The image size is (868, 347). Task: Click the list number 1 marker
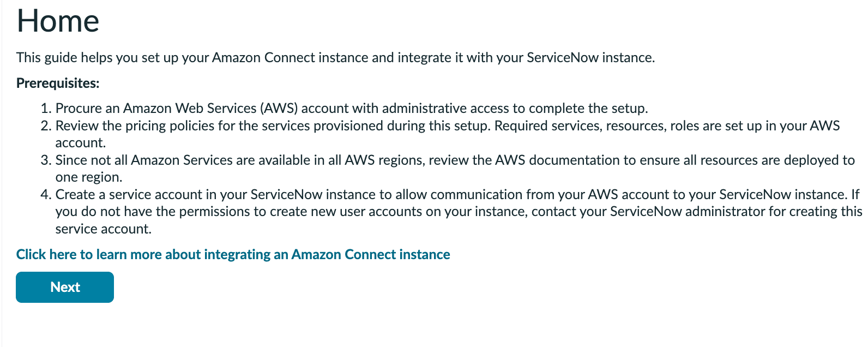click(46, 108)
